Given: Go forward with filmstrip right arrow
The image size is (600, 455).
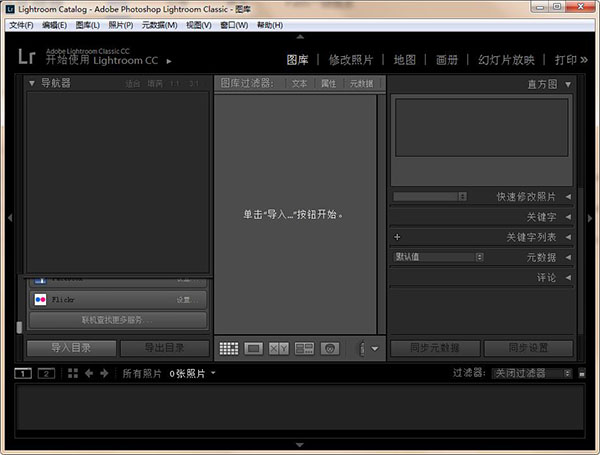Looking at the screenshot, I should pyautogui.click(x=105, y=373).
